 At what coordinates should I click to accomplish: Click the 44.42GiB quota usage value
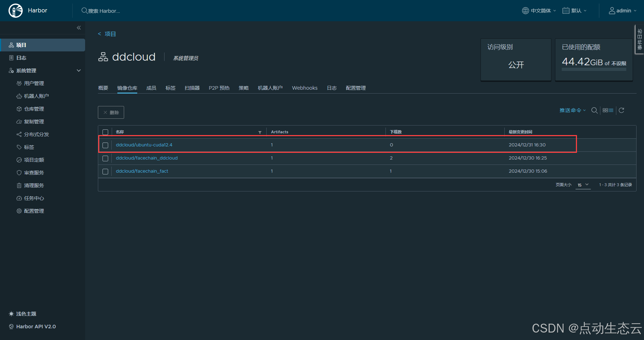(582, 62)
